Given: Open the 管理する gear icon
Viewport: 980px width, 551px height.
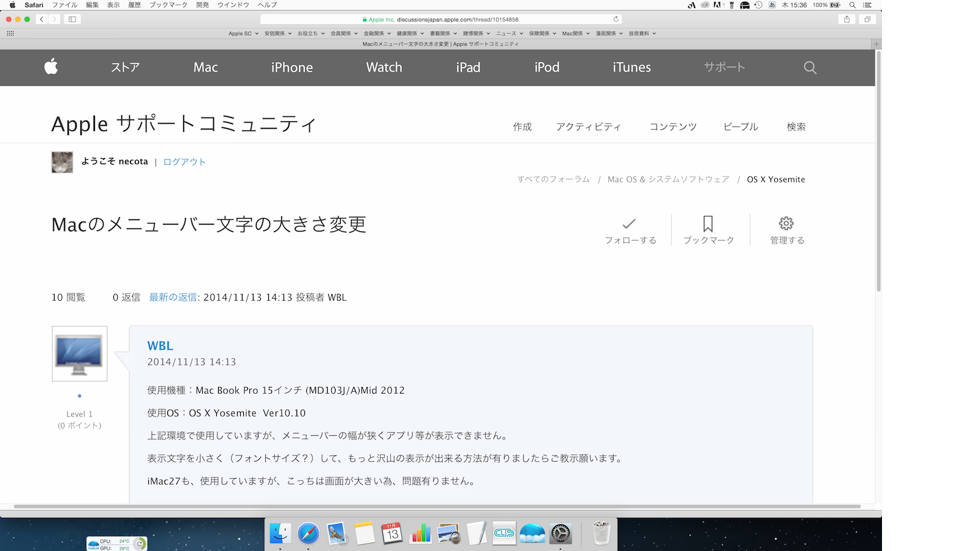Looking at the screenshot, I should tap(786, 223).
